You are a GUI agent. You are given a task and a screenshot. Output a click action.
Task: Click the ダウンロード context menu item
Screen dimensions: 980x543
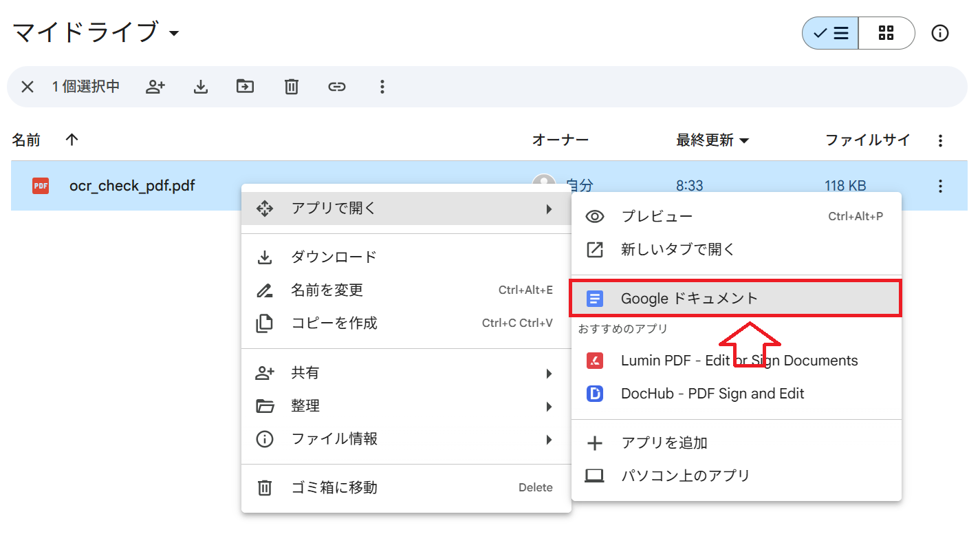(x=406, y=257)
